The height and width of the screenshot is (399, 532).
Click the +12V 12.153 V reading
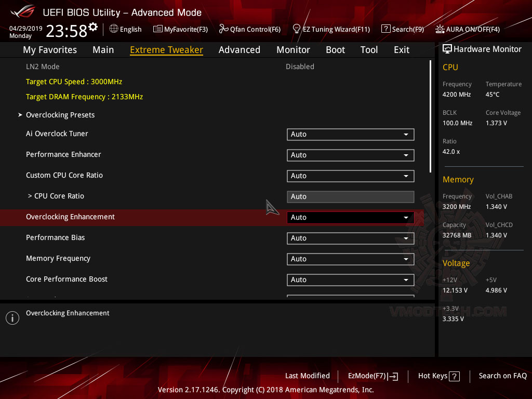pos(455,290)
